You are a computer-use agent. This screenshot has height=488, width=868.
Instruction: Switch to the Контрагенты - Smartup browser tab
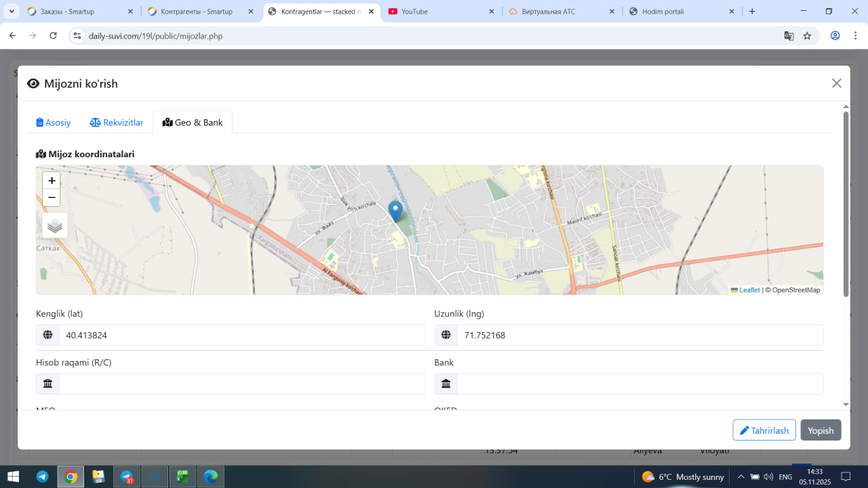click(200, 12)
